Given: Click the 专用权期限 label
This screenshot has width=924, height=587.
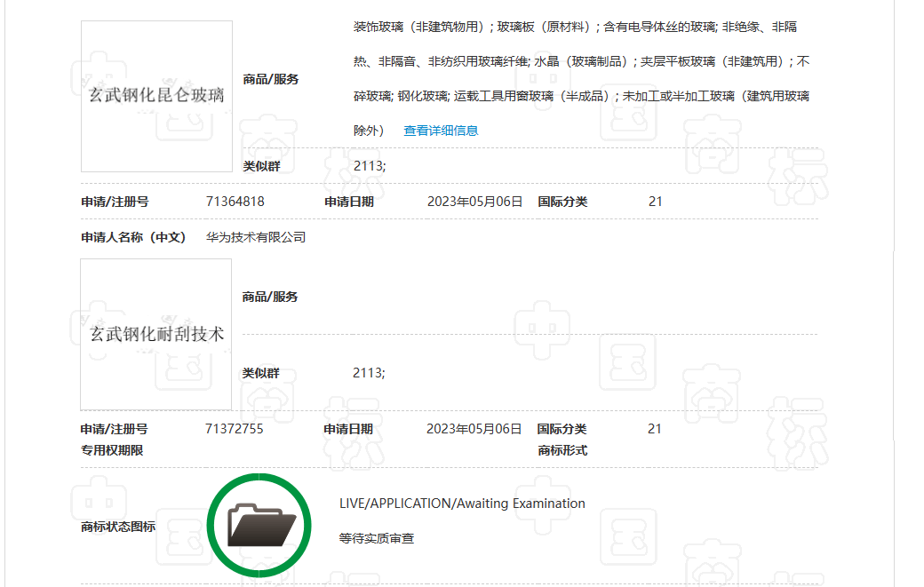Looking at the screenshot, I should (112, 450).
